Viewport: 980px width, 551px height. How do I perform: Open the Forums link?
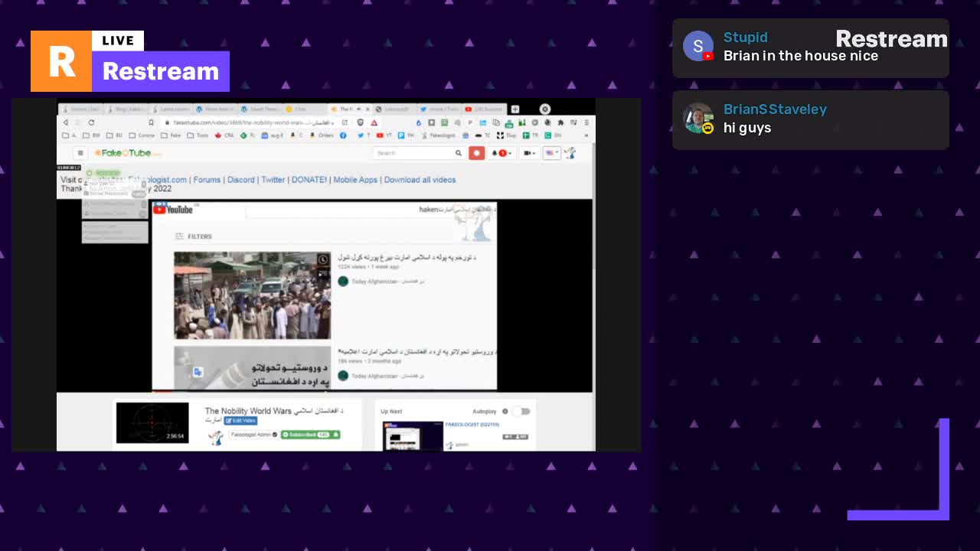(x=207, y=180)
